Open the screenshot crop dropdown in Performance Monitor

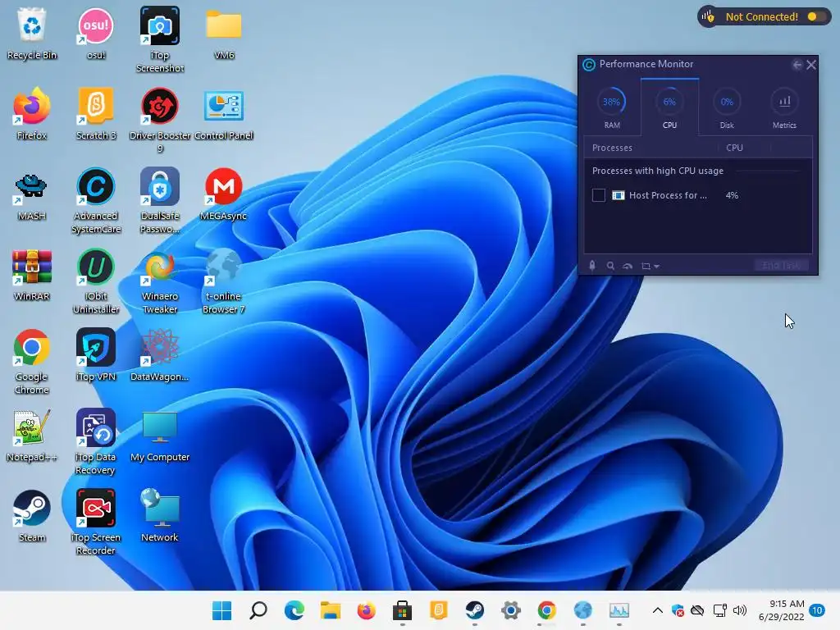[650, 266]
